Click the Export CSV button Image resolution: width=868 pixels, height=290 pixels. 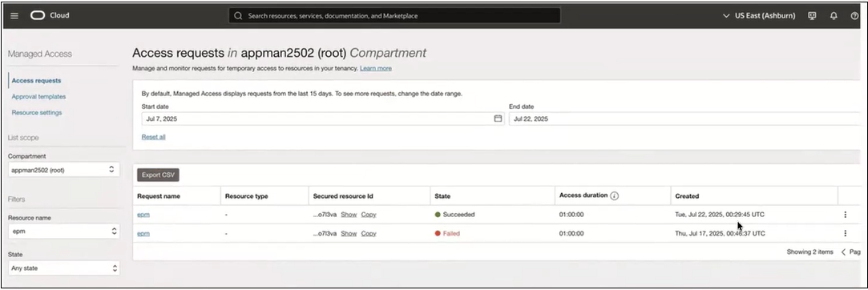pyautogui.click(x=159, y=175)
